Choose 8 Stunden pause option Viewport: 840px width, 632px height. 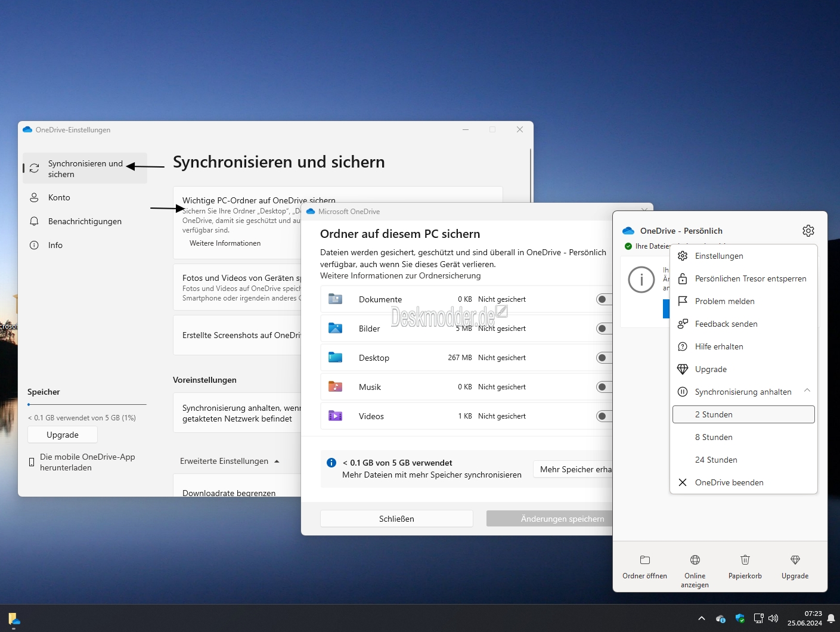[x=743, y=437]
